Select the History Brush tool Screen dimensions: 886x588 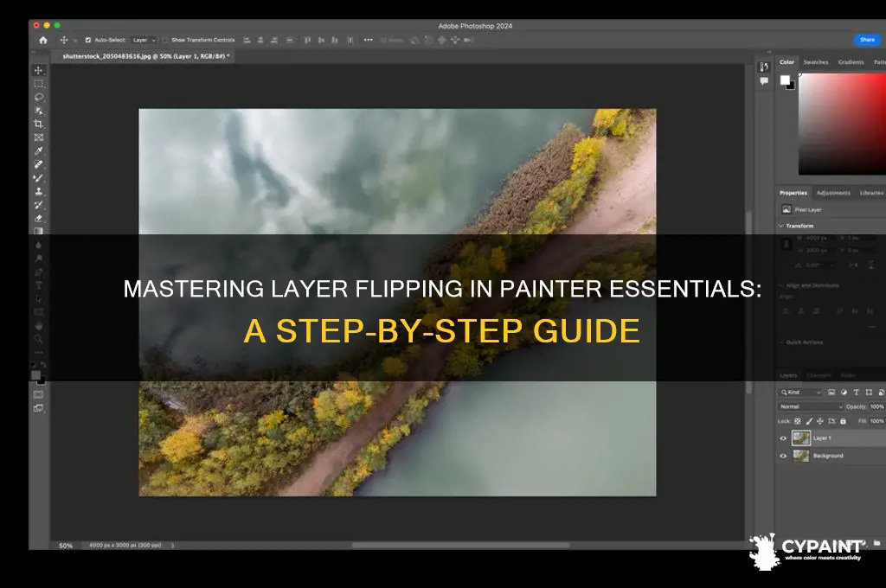(x=38, y=205)
